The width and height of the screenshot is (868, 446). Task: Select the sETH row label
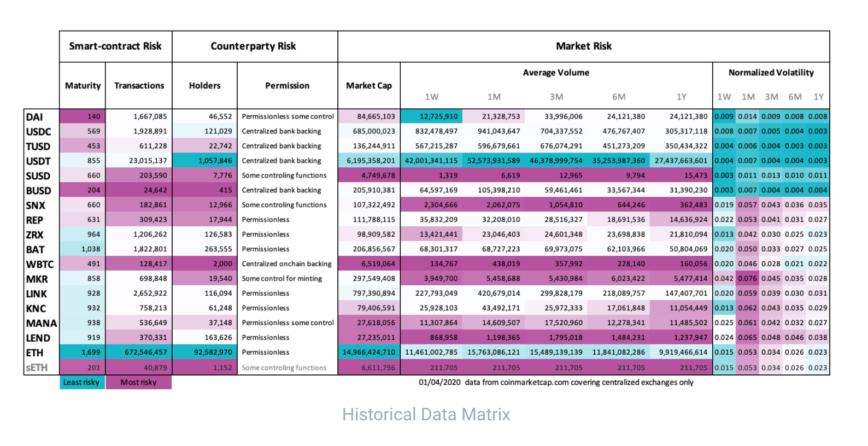pyautogui.click(x=36, y=368)
